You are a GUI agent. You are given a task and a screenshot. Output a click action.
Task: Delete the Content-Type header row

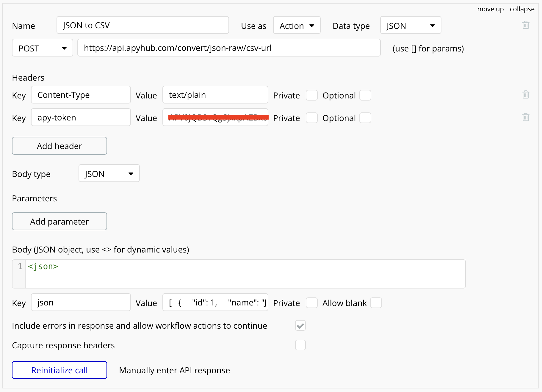click(526, 94)
